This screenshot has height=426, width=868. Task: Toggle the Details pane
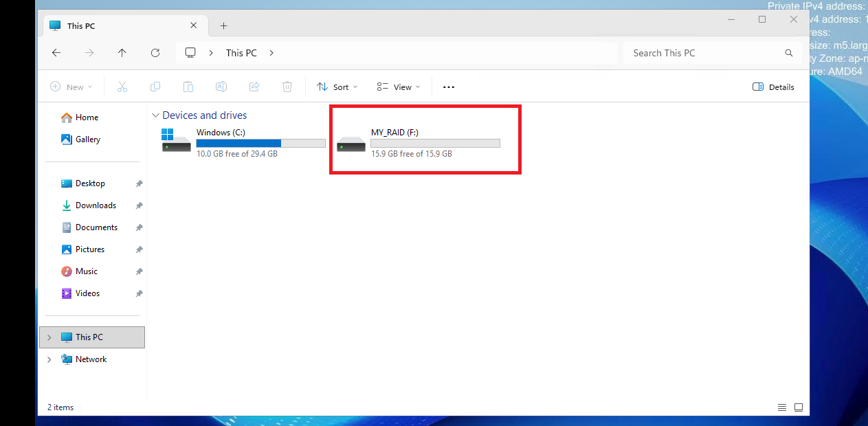[x=774, y=87]
